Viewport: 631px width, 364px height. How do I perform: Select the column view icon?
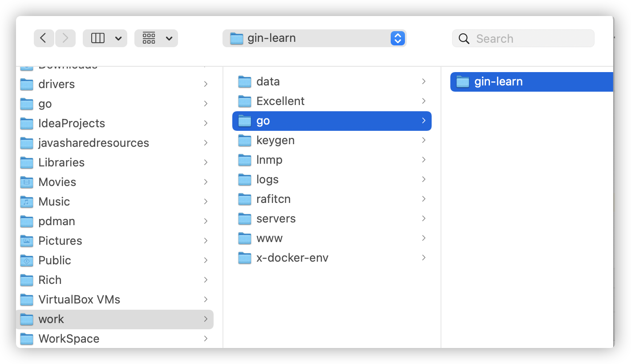[x=98, y=38]
